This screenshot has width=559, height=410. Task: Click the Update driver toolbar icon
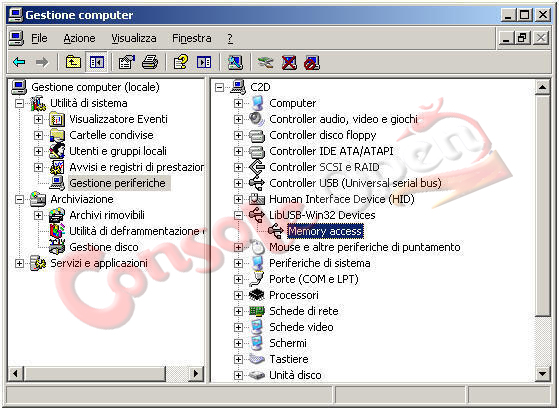point(266,62)
